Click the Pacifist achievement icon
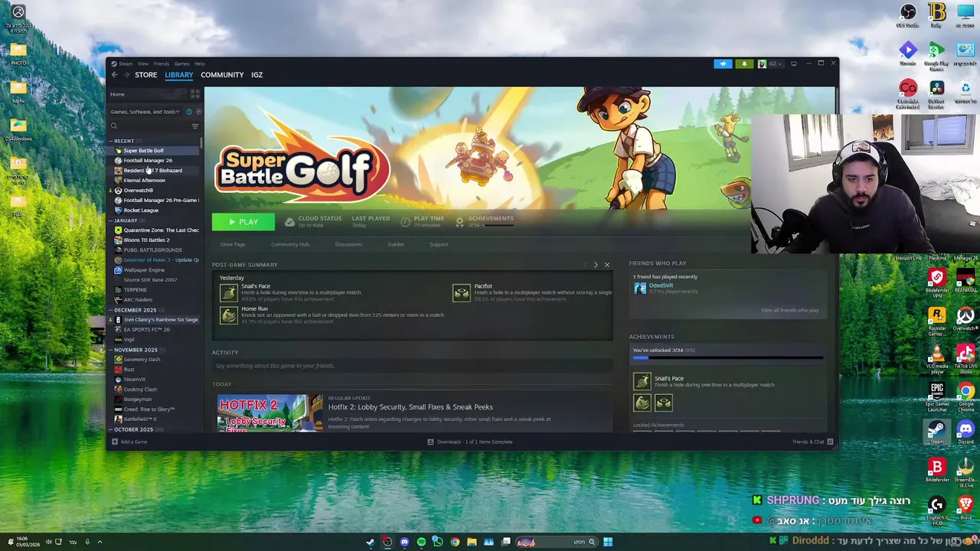980x551 pixels. [461, 292]
